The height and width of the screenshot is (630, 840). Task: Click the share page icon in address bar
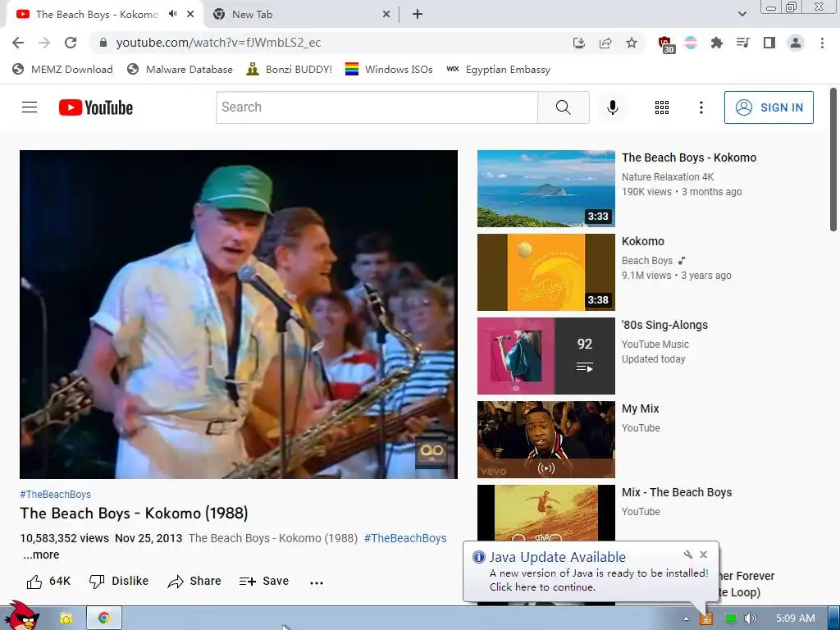point(605,43)
